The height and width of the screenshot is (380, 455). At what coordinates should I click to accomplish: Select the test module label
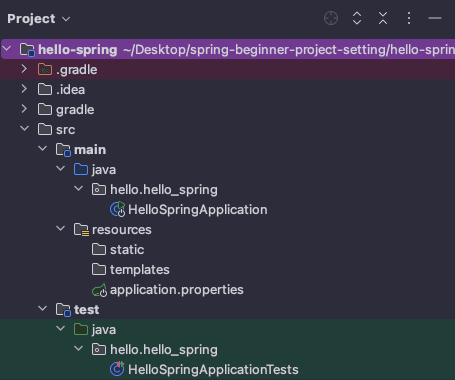pyautogui.click(x=86, y=310)
